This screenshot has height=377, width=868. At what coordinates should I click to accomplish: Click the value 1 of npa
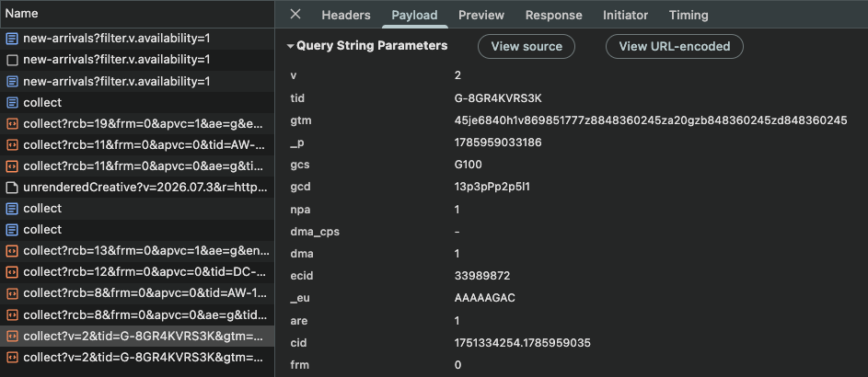tap(457, 210)
